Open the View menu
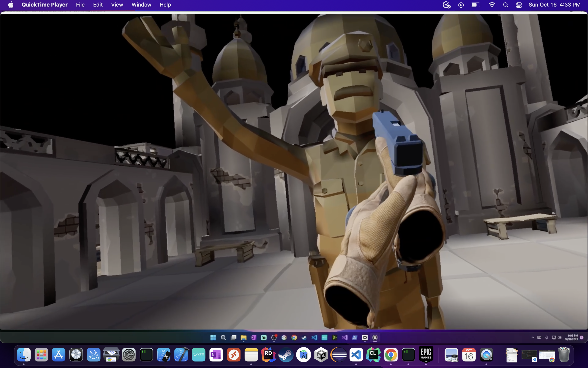 [117, 5]
